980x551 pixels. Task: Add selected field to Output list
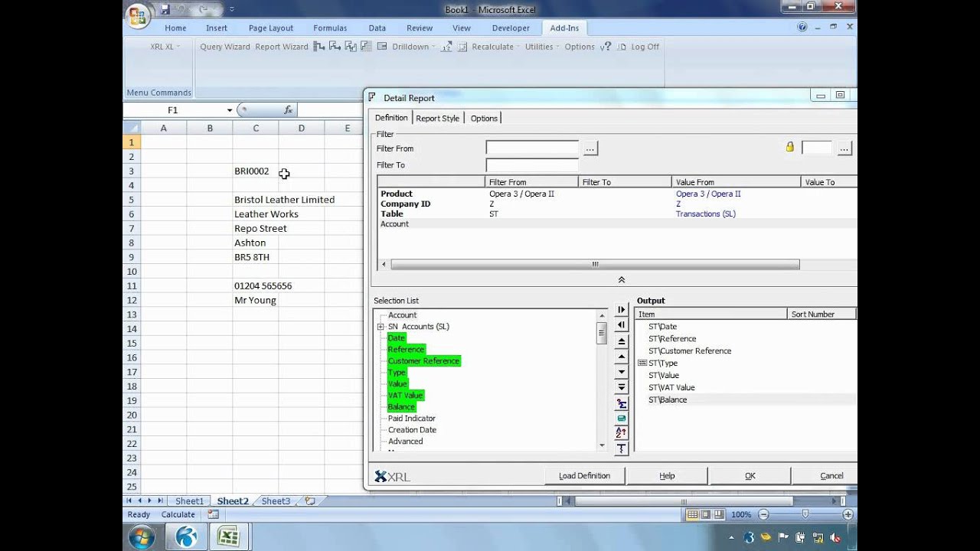[x=622, y=310]
